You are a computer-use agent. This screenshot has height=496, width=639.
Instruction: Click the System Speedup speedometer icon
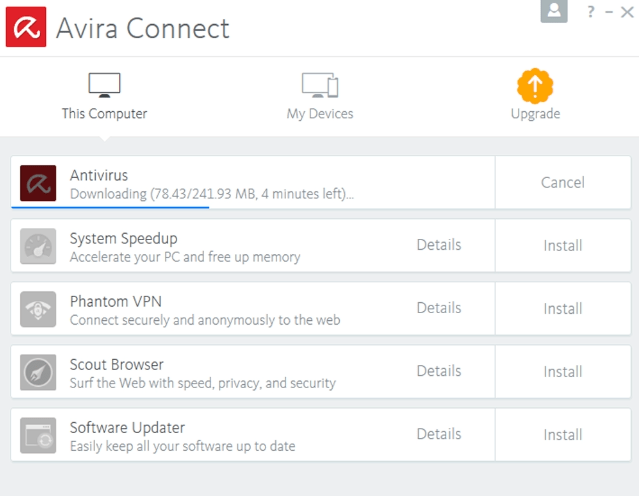pyautogui.click(x=38, y=246)
